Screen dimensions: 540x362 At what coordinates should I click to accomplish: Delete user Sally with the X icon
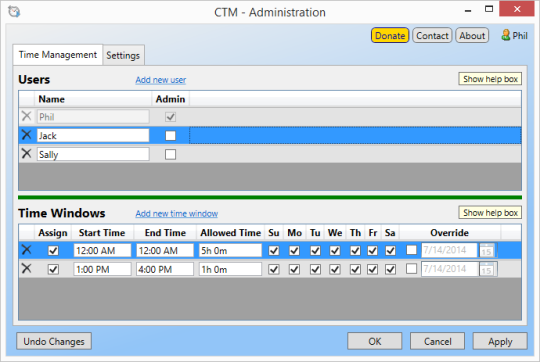(26, 154)
